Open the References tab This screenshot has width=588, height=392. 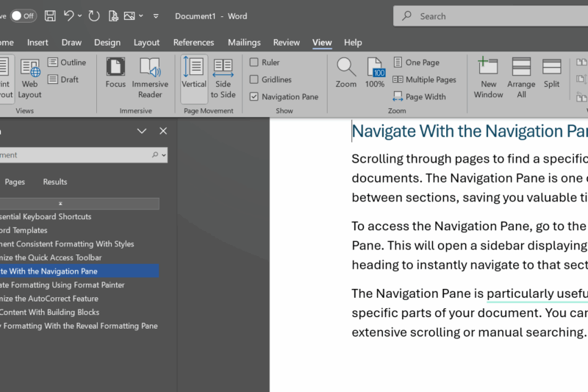point(193,43)
